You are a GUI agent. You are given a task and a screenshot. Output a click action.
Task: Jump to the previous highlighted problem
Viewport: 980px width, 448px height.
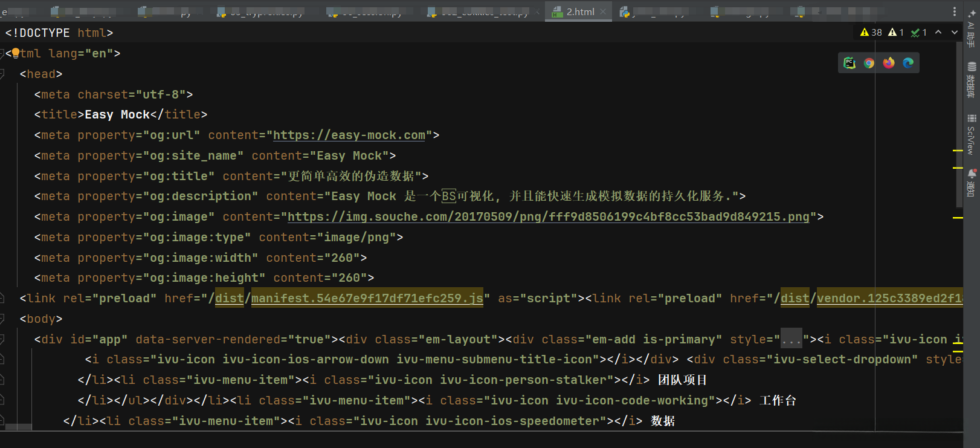(938, 33)
